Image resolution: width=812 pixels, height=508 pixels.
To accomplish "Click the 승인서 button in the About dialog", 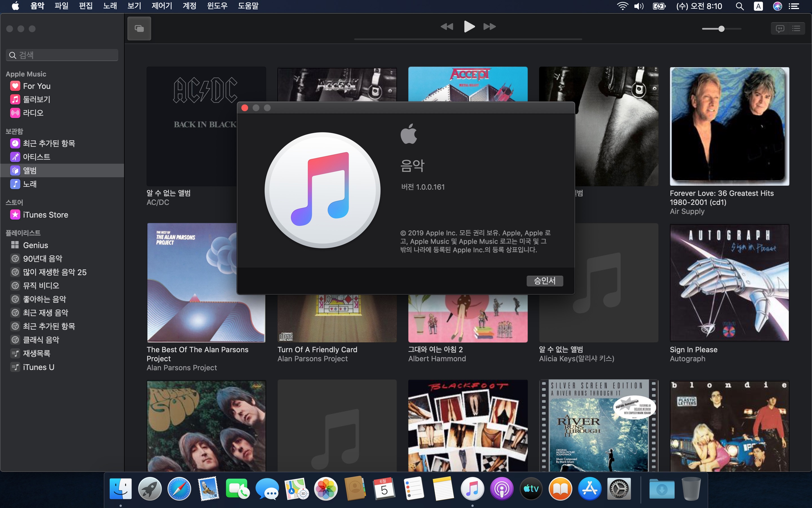I will pos(545,281).
